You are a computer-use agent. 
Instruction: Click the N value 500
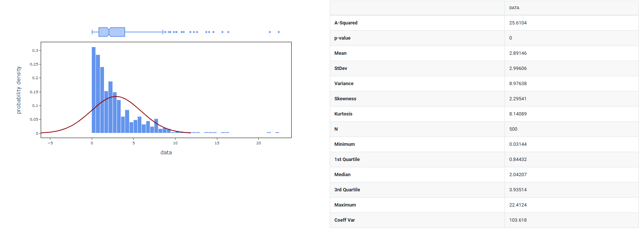coord(513,129)
